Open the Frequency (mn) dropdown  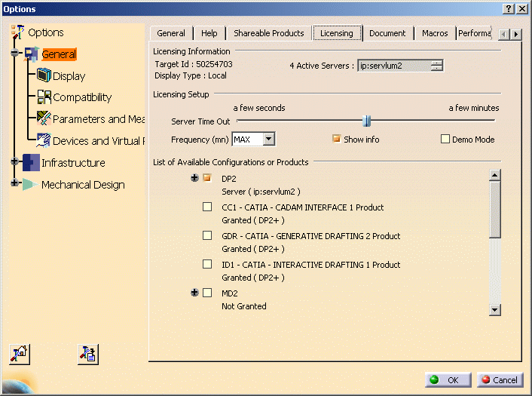[x=269, y=139]
